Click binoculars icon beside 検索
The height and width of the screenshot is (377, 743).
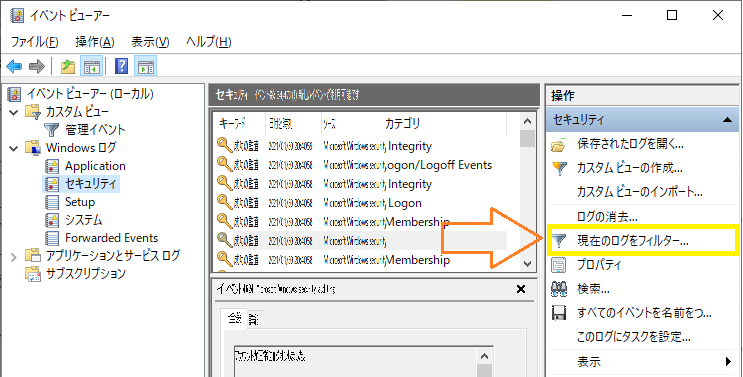559,289
